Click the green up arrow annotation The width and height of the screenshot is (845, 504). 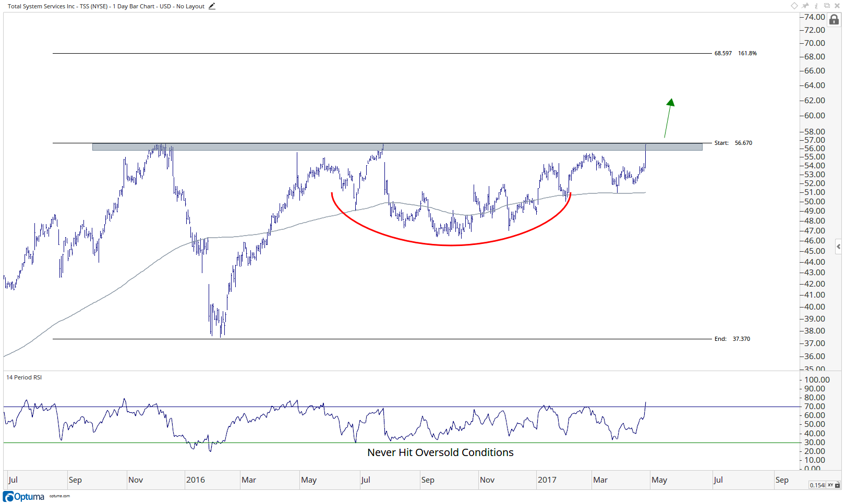coord(669,118)
